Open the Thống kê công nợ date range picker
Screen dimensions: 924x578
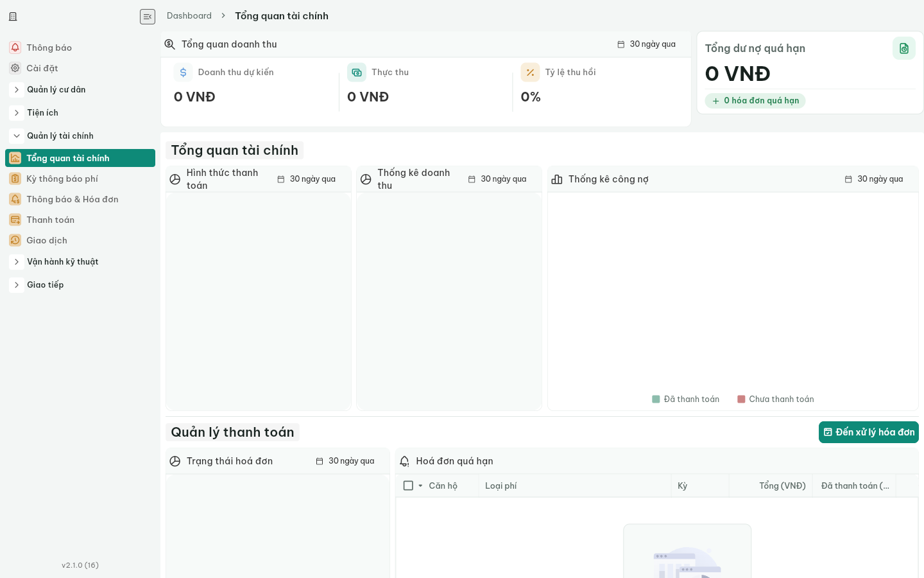point(874,179)
